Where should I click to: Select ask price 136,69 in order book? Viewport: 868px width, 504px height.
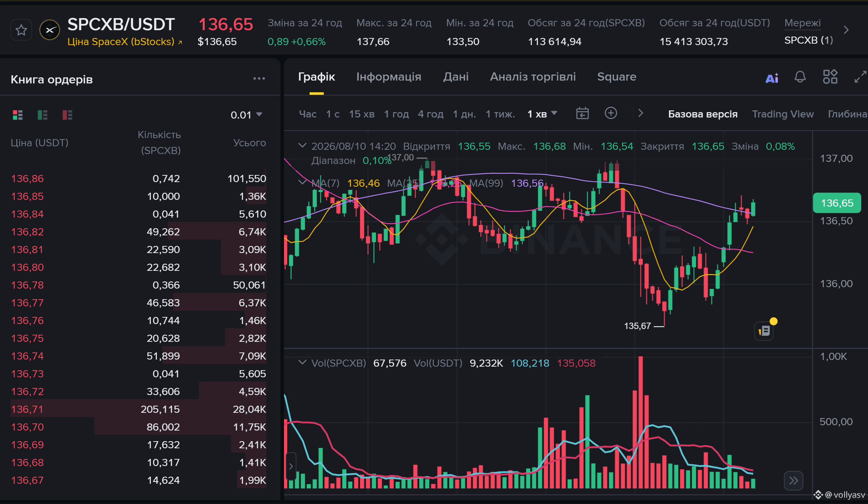pos(28,445)
